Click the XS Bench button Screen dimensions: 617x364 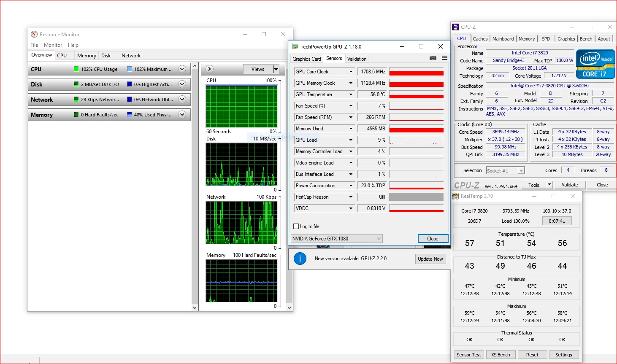pos(501,355)
